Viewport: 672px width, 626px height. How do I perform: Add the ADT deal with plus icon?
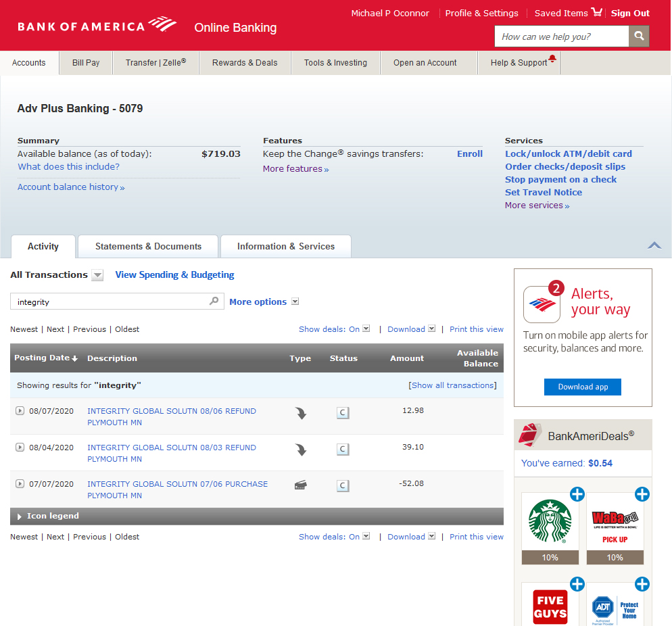tap(642, 584)
